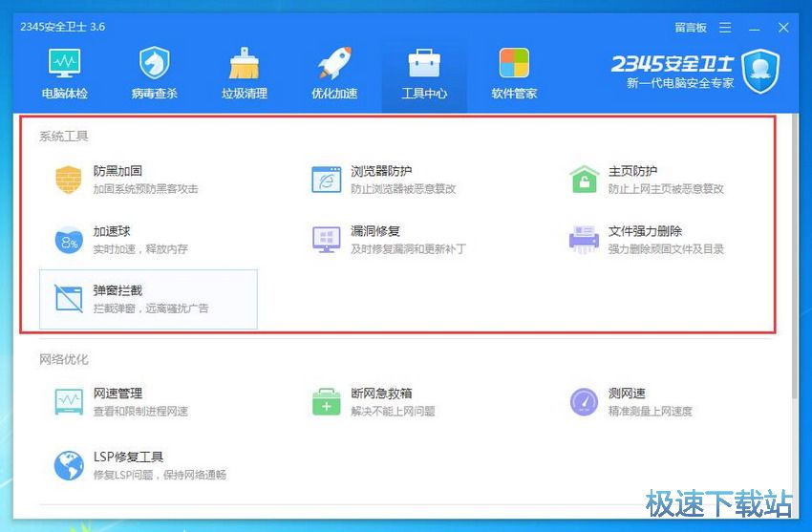Click the 2345安全卫士 shield logo

pos(760,71)
